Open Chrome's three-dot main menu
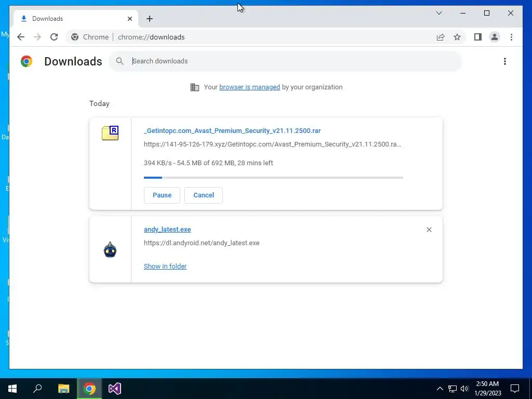532x399 pixels. 511,37
